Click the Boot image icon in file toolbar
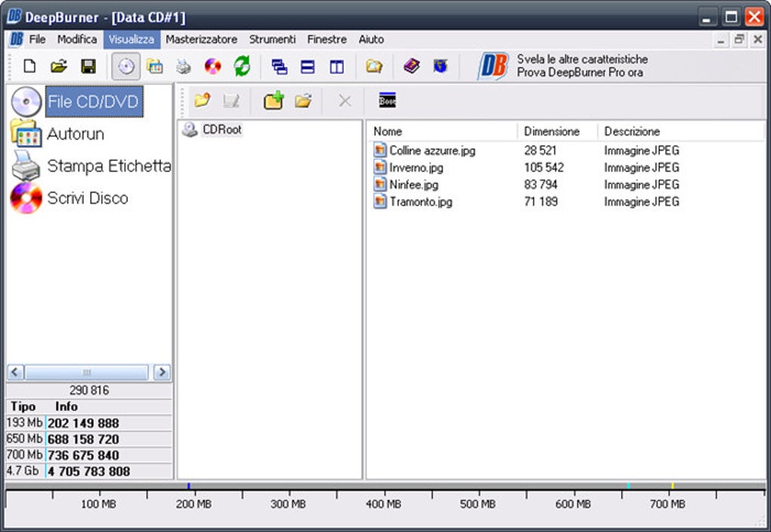771x532 pixels. coord(388,101)
